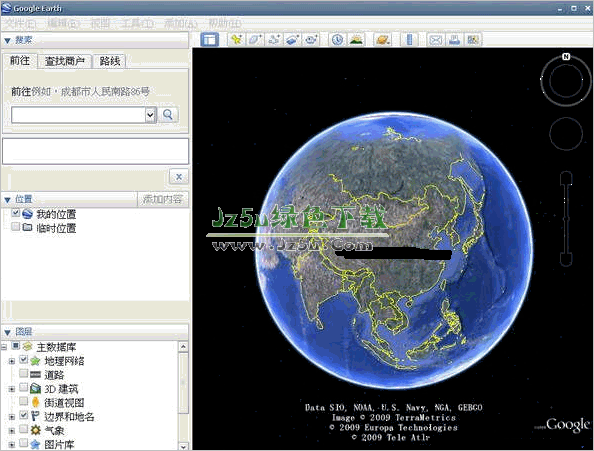Click the 气象 sun icon

pos(35,430)
